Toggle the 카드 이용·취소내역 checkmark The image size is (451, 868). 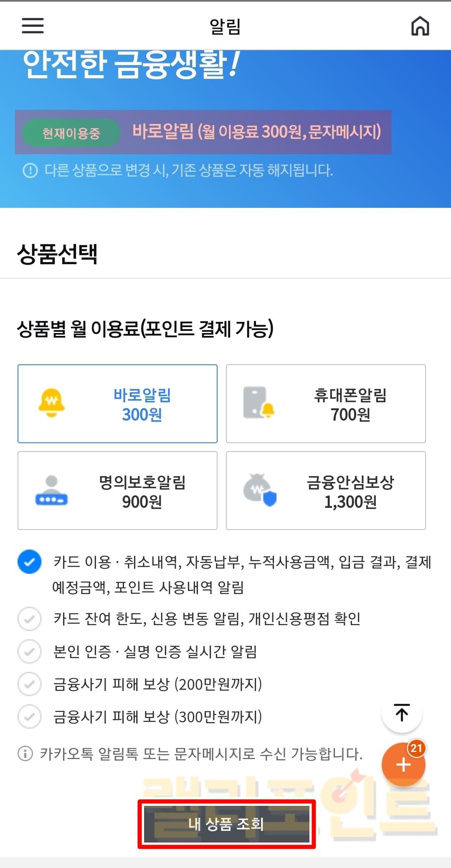[x=29, y=562]
